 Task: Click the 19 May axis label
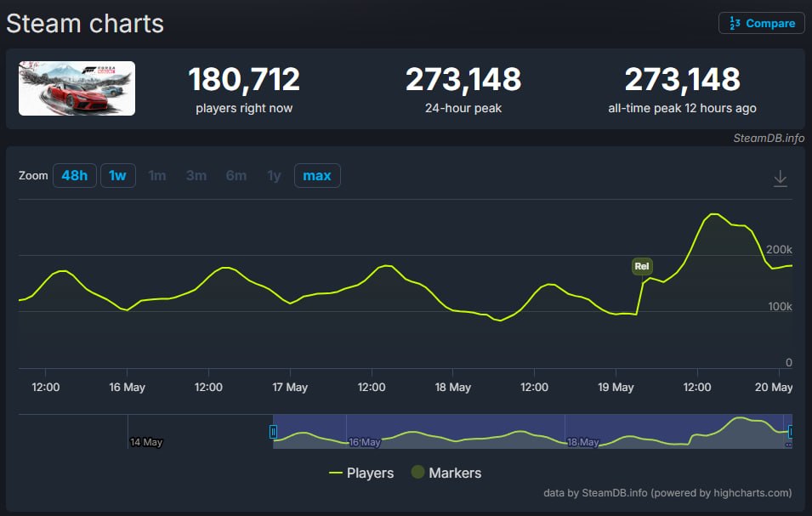(616, 387)
